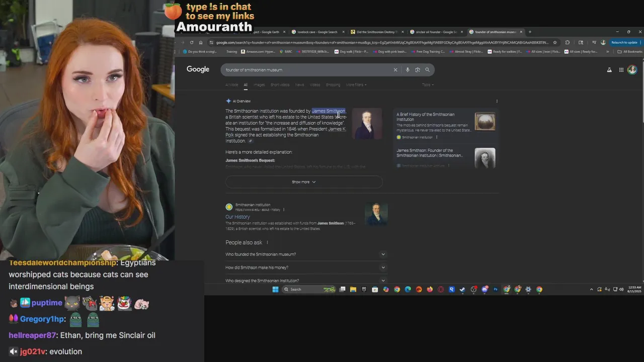
Task: Open the Google account avatar on results page
Action: tap(632, 70)
